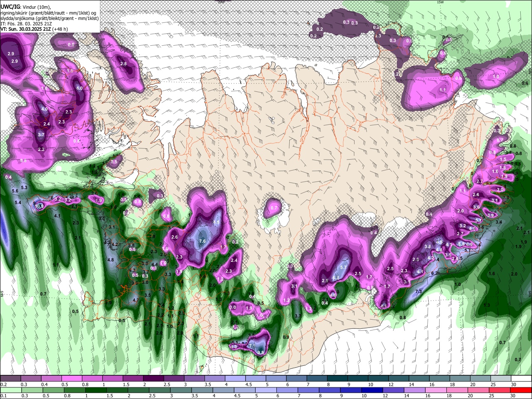Select the darkest green bottom-row swatch at 1
This screenshot has width=532, height=399.
[96, 390]
